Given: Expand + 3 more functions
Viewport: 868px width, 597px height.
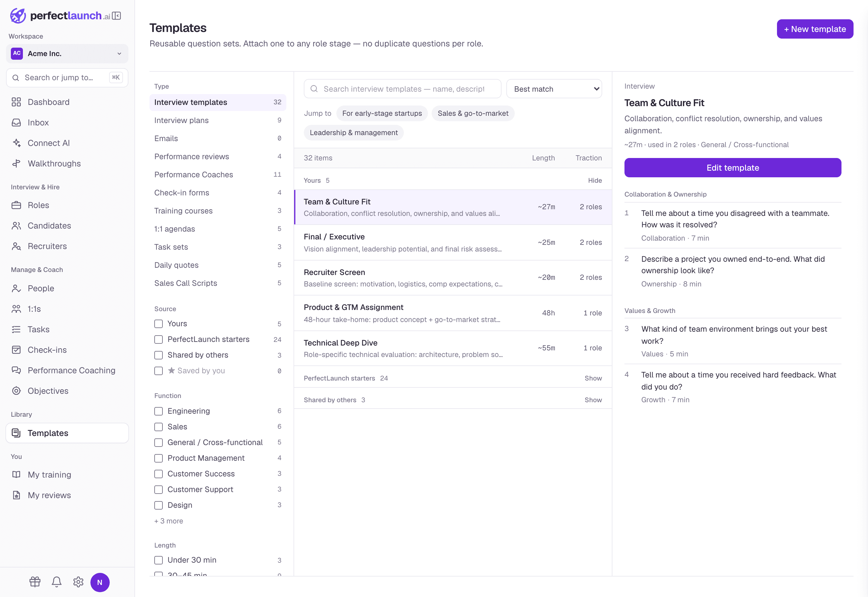Looking at the screenshot, I should [x=168, y=521].
